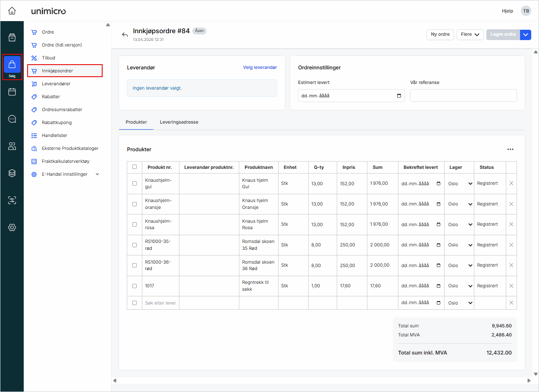Open Lager dropdown for Knaus hjelm Rosa
This screenshot has width=539, height=392.
460,224
